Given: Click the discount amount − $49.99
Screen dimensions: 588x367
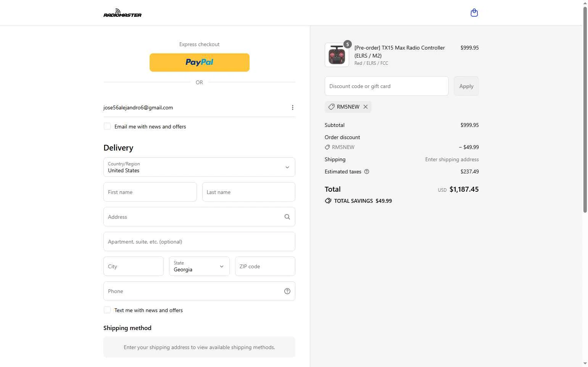Looking at the screenshot, I should click(469, 147).
